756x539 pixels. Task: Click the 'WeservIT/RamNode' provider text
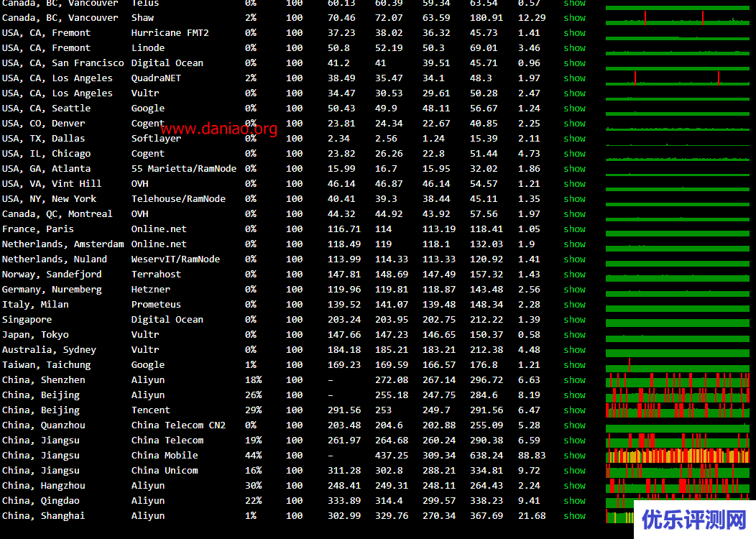(175, 259)
